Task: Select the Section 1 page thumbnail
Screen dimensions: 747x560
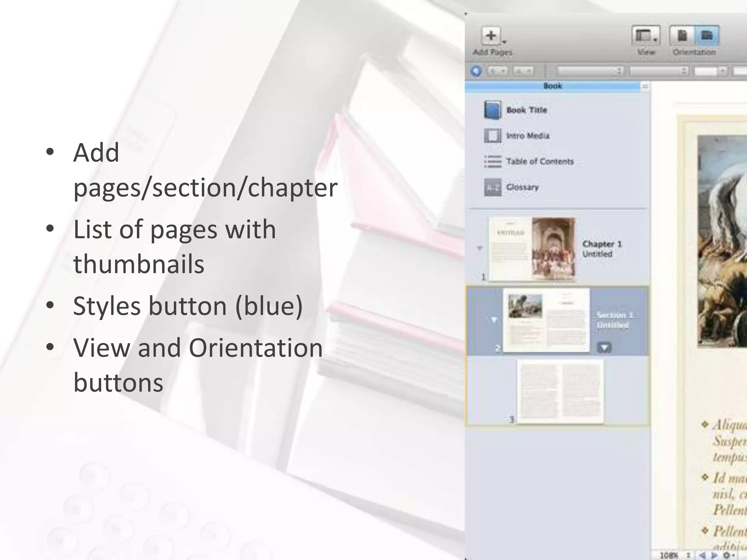Action: (x=546, y=320)
